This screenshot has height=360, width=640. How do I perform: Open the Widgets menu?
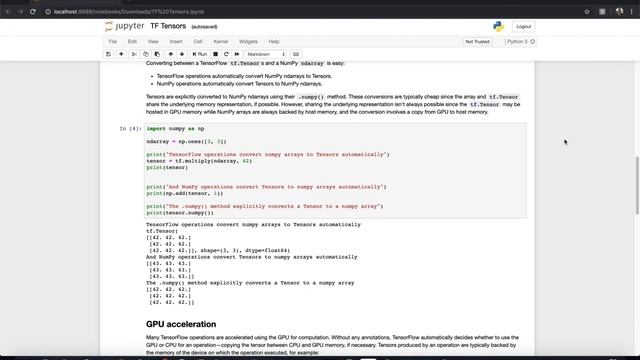248,42
